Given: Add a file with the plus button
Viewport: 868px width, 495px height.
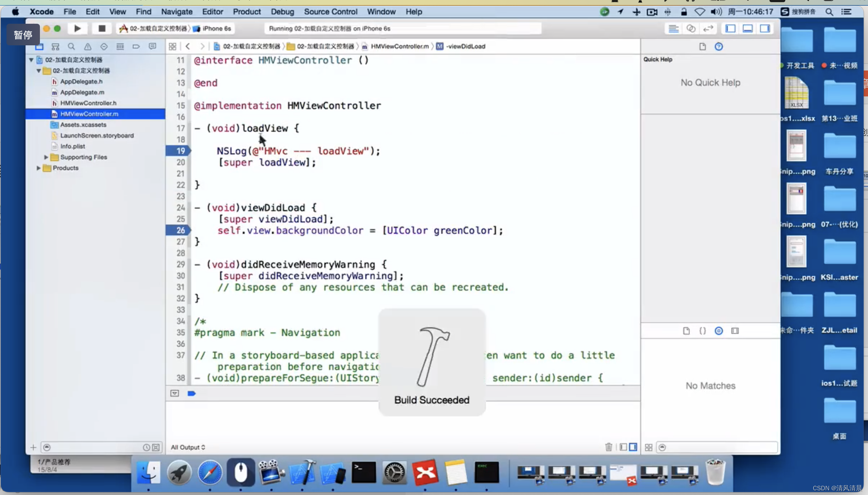Looking at the screenshot, I should tap(33, 448).
